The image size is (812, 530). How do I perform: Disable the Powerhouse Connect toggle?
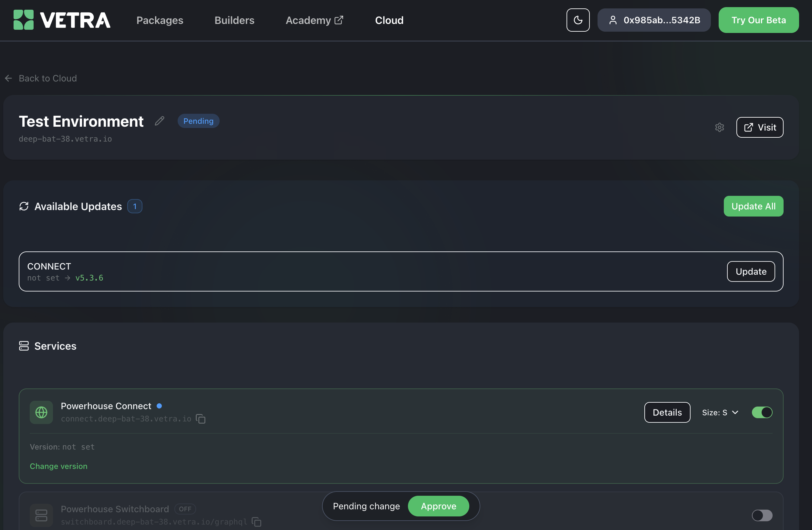(762, 412)
